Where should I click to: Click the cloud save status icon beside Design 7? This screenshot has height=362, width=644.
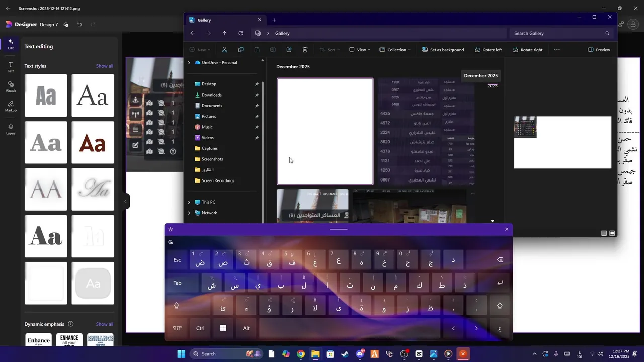[x=66, y=24]
